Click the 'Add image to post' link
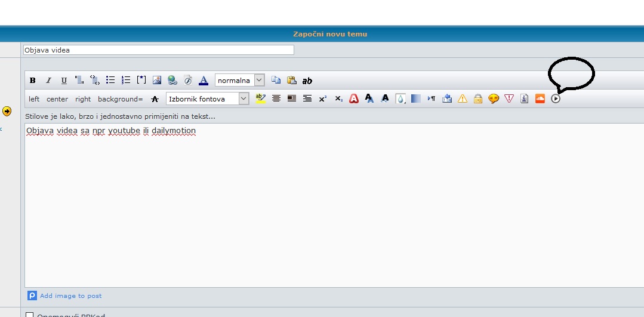 pos(70,296)
